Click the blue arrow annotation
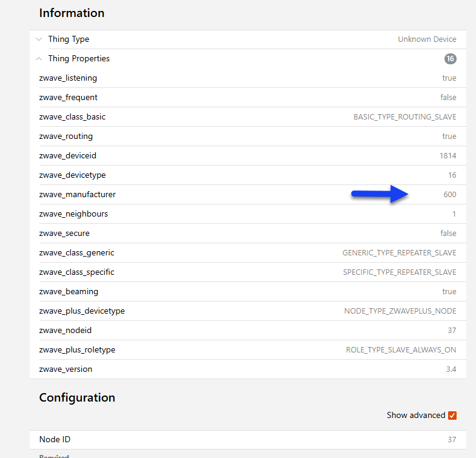 380,194
